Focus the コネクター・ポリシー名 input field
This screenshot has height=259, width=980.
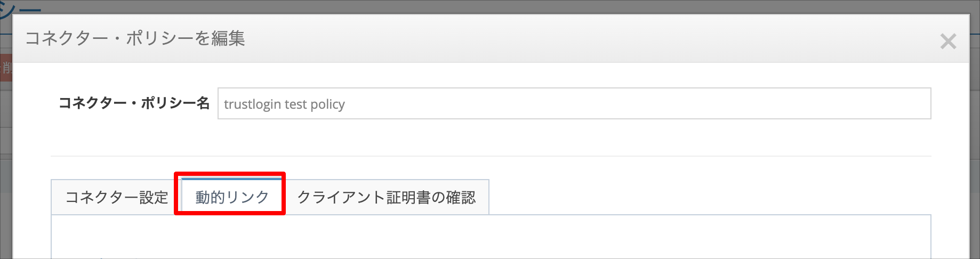tap(574, 103)
